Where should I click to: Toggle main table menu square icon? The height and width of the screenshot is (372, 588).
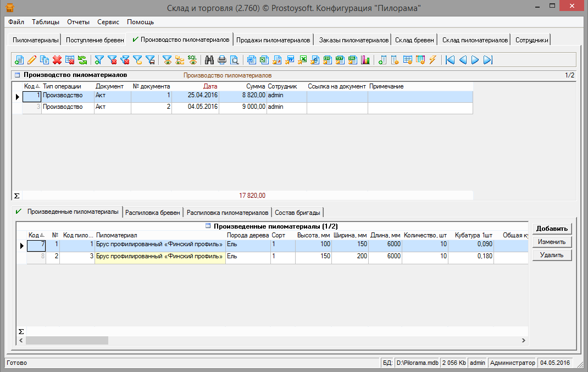17,75
